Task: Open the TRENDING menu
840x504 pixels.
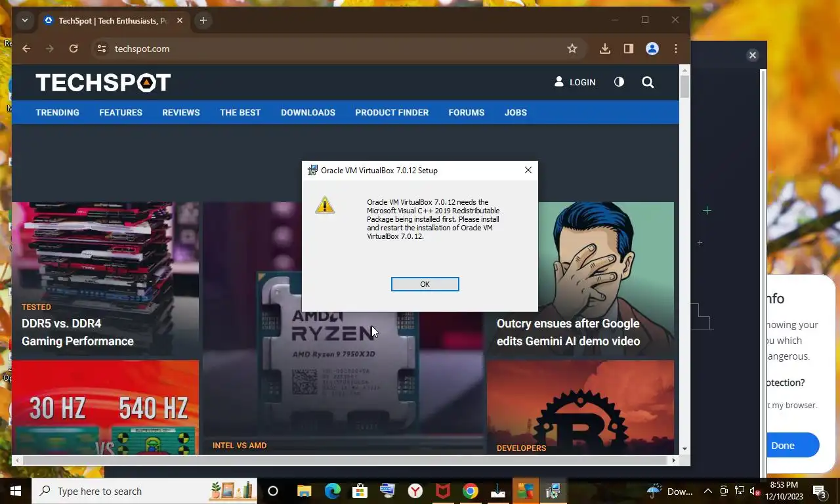Action: click(x=58, y=112)
